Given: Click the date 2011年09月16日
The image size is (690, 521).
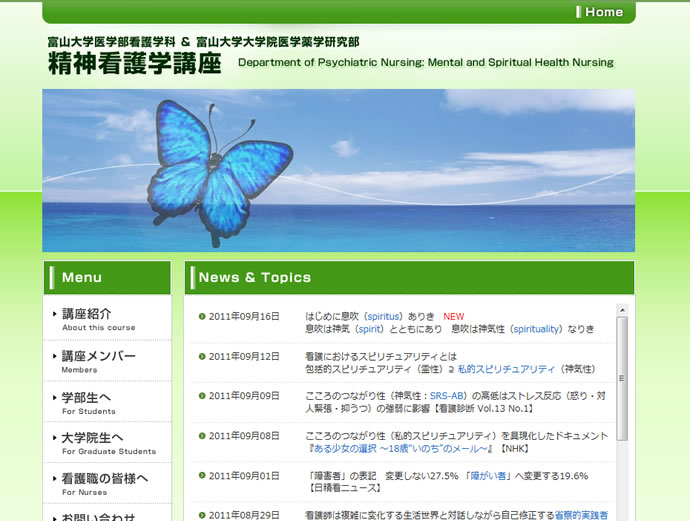Looking at the screenshot, I should [244, 316].
